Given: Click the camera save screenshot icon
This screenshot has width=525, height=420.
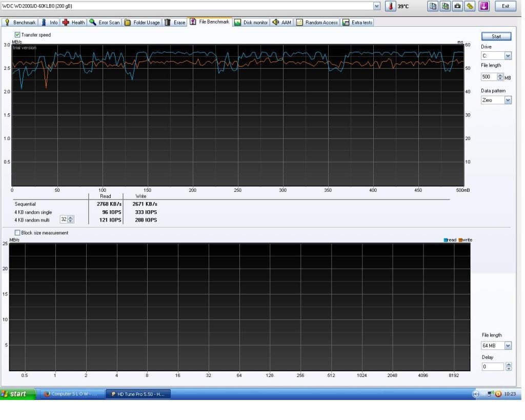Looking at the screenshot, I should point(457,6).
